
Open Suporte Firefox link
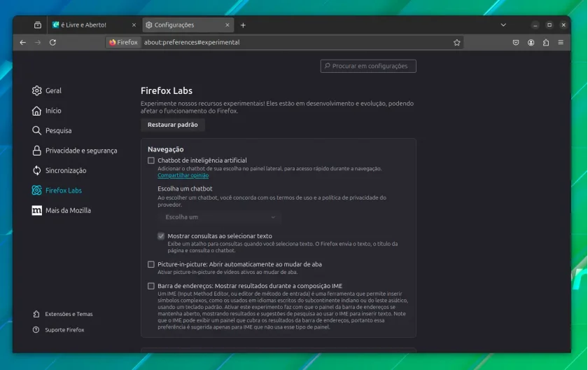[59, 330]
